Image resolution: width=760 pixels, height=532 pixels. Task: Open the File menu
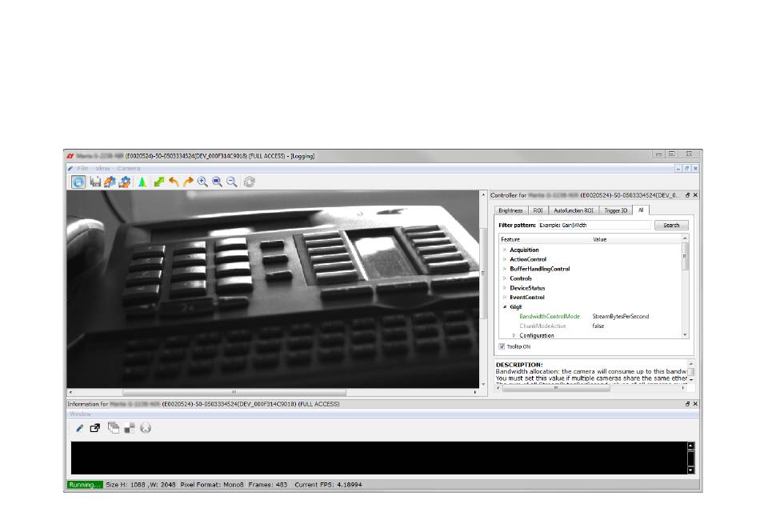point(82,169)
